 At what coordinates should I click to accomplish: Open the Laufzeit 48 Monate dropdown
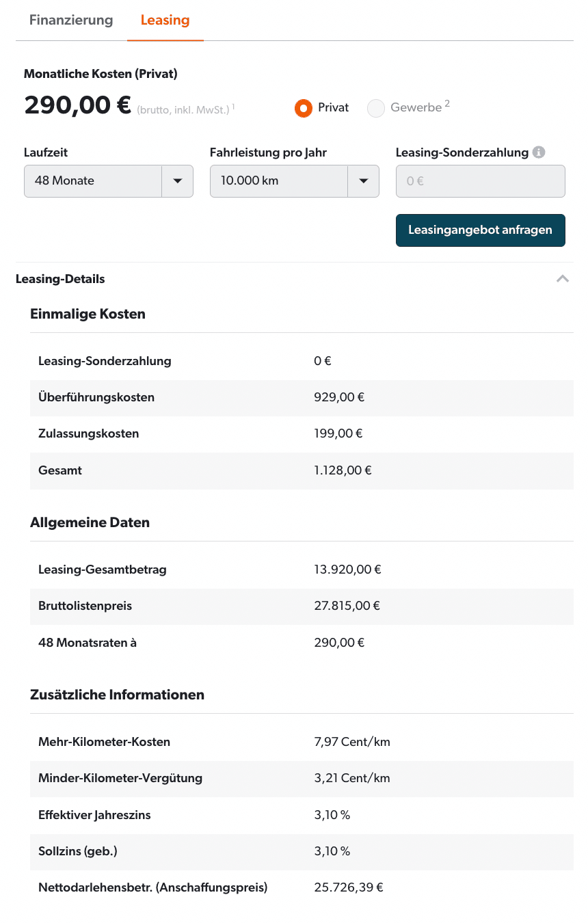pyautogui.click(x=109, y=181)
